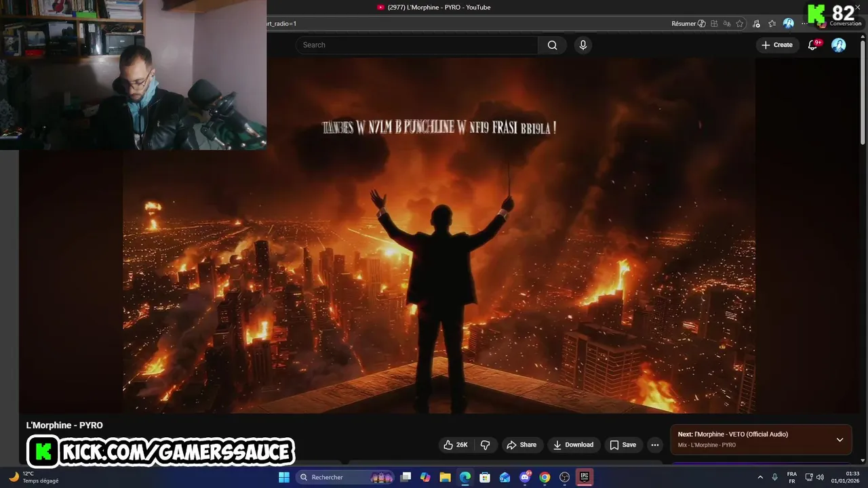868x488 pixels.
Task: Click the translate page icon in address bar
Action: click(727, 24)
